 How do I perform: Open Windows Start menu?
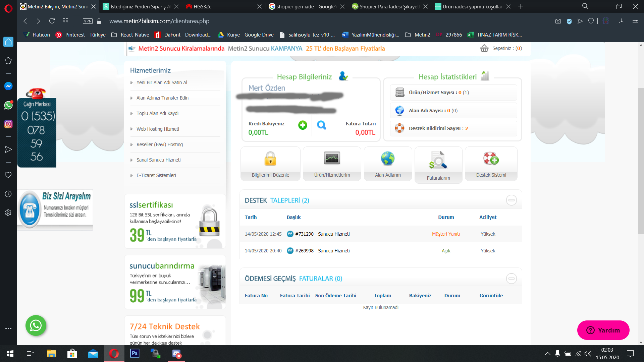click(x=10, y=353)
